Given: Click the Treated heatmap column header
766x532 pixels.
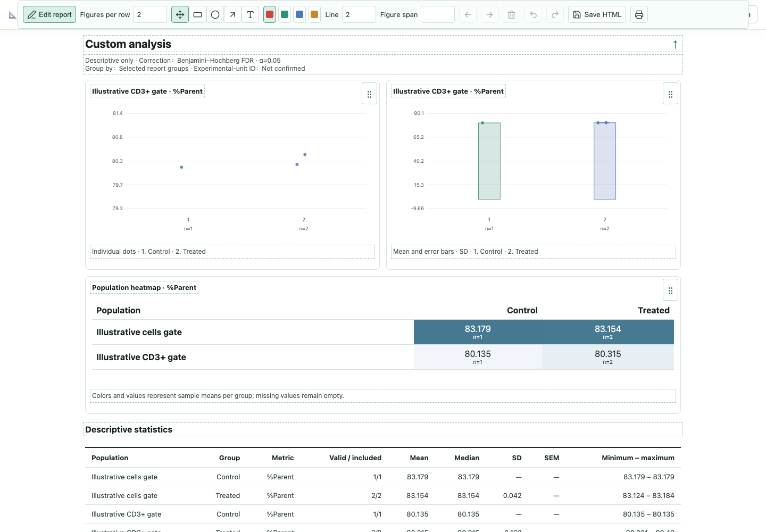Looking at the screenshot, I should pyautogui.click(x=654, y=311).
